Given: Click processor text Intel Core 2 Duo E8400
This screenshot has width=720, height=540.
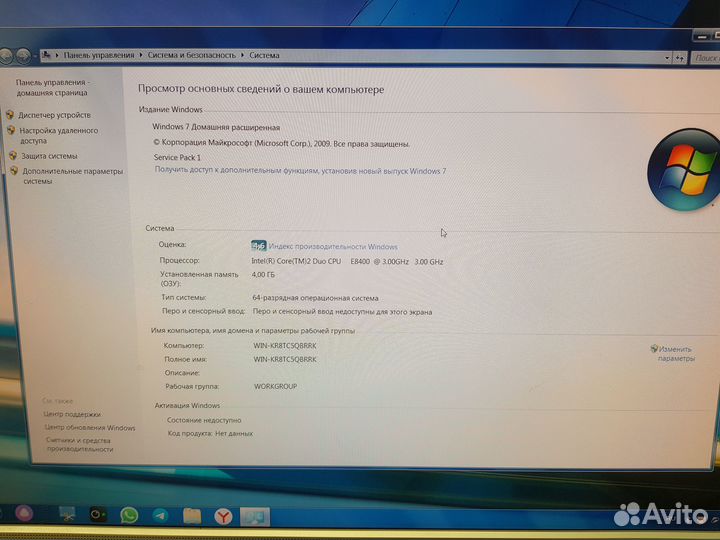Looking at the screenshot, I should (347, 261).
